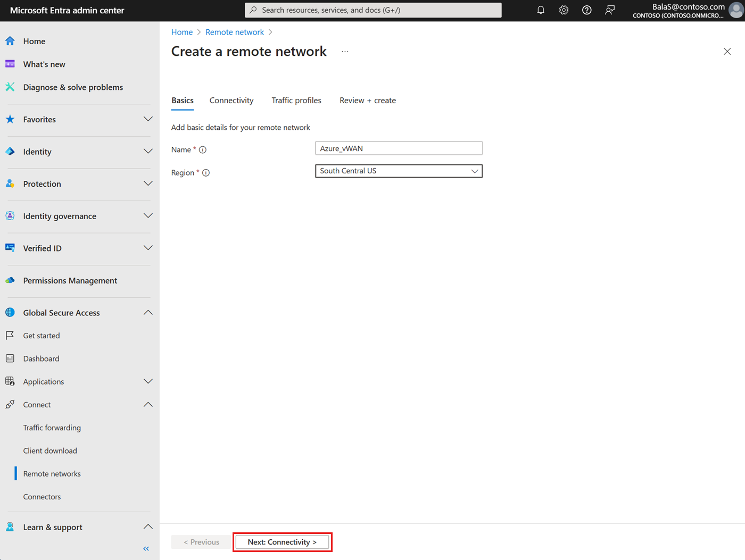Click inside the Name field containing Azure_vWAN
The width and height of the screenshot is (745, 560).
point(399,148)
